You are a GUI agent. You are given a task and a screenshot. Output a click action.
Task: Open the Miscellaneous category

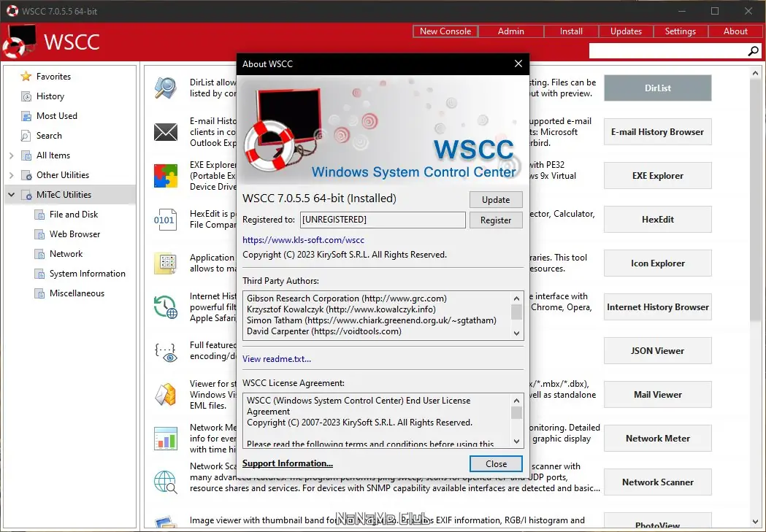[77, 293]
